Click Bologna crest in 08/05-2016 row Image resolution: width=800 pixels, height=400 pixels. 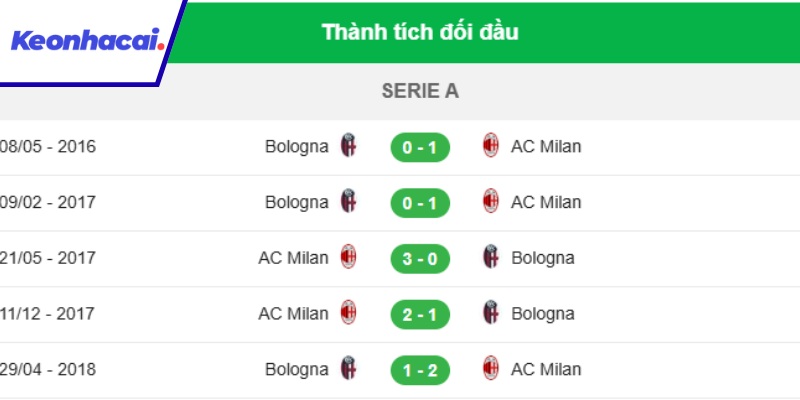[348, 146]
